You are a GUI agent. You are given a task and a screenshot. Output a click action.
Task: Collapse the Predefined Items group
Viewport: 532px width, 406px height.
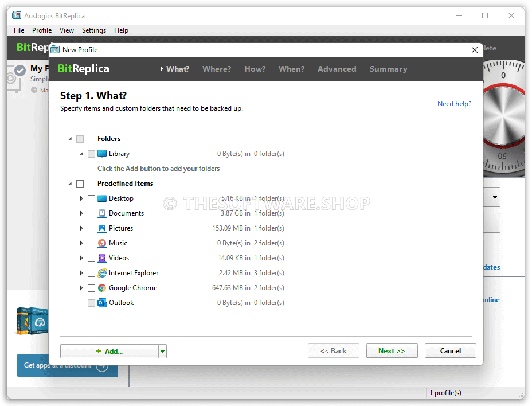pyautogui.click(x=71, y=184)
